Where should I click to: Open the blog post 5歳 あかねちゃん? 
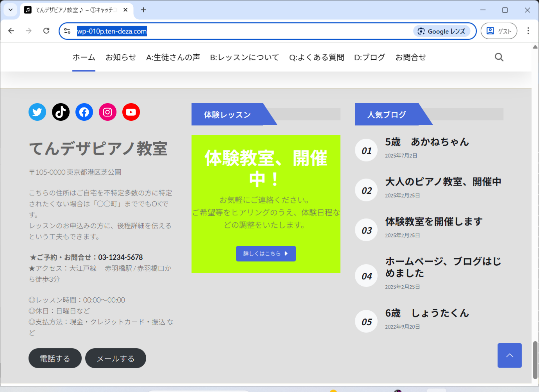[427, 142]
